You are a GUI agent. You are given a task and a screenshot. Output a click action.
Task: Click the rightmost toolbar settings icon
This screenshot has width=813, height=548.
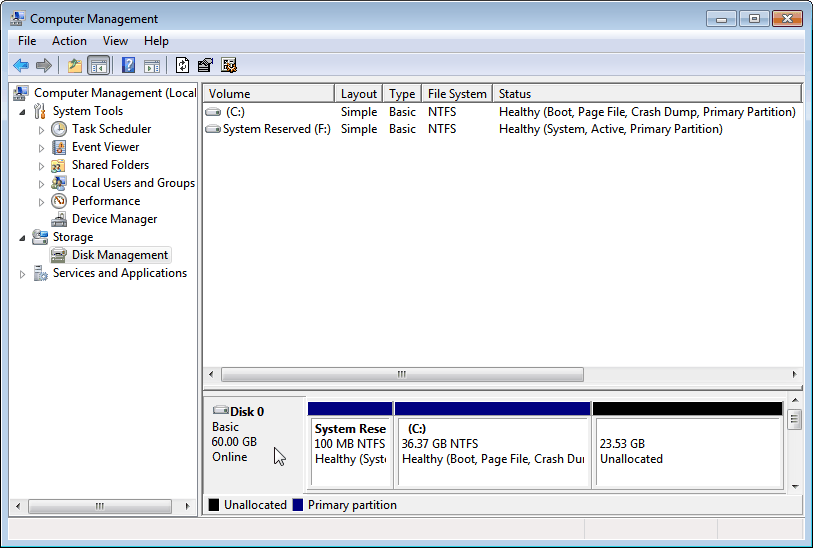coord(229,65)
